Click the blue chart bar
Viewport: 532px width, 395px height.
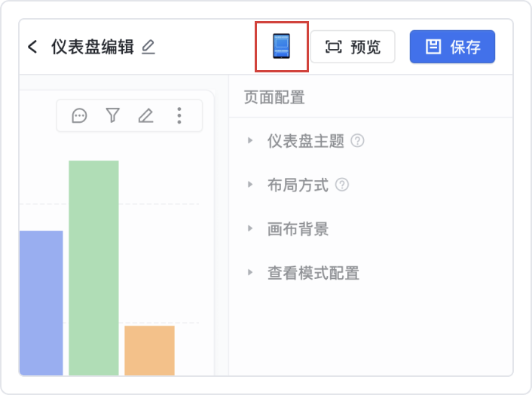(x=41, y=302)
